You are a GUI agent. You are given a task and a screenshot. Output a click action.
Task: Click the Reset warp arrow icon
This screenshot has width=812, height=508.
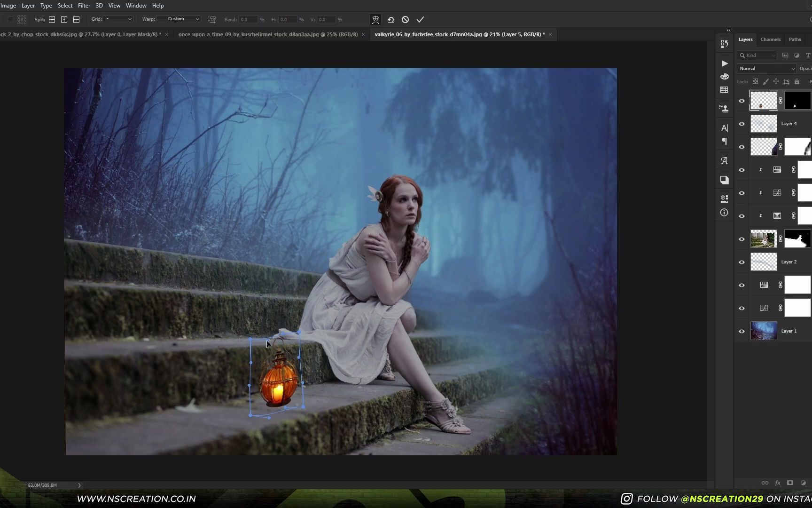[x=390, y=19]
